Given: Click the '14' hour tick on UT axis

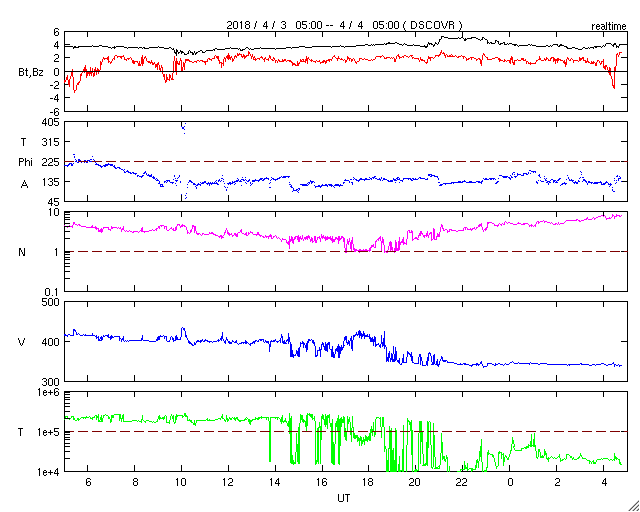Looking at the screenshot, I should click(275, 482).
